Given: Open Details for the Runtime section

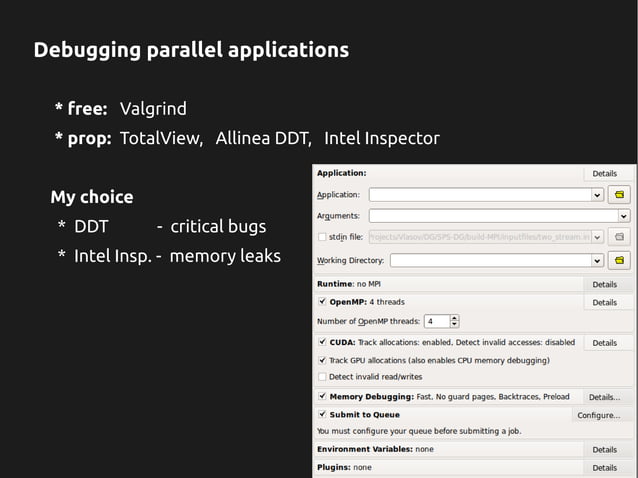Looking at the screenshot, I should click(604, 285).
